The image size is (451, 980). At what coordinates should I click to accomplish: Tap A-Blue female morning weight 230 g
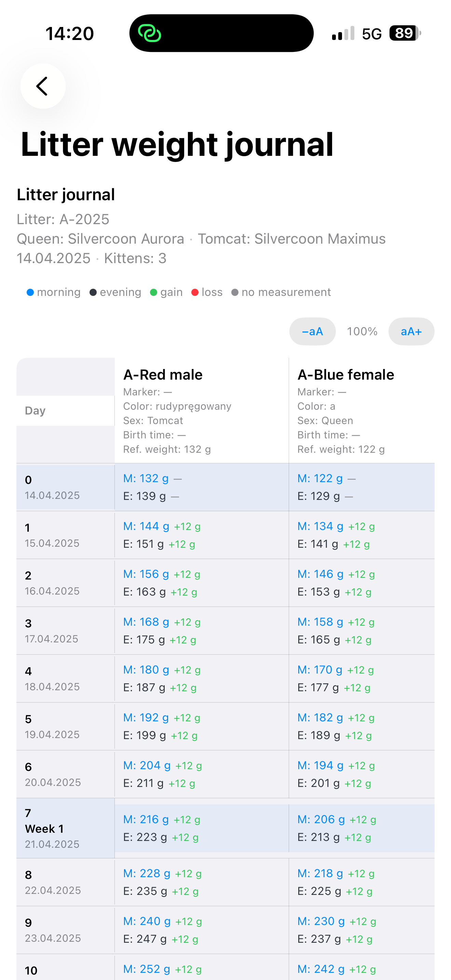(321, 921)
